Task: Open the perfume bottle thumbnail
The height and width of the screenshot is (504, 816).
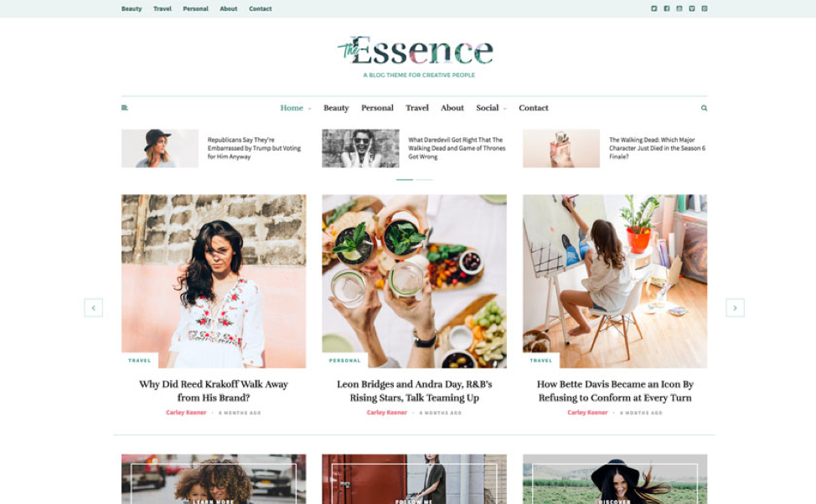Action: pos(561,148)
